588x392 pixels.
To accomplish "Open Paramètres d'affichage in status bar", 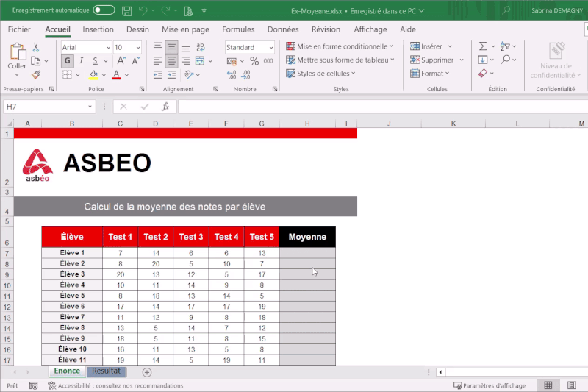I will click(490, 385).
